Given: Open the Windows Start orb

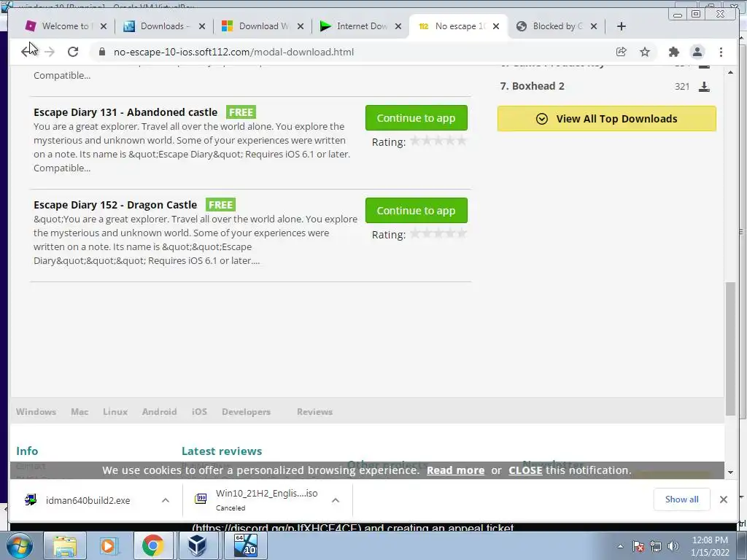Looking at the screenshot, I should click(x=20, y=545).
